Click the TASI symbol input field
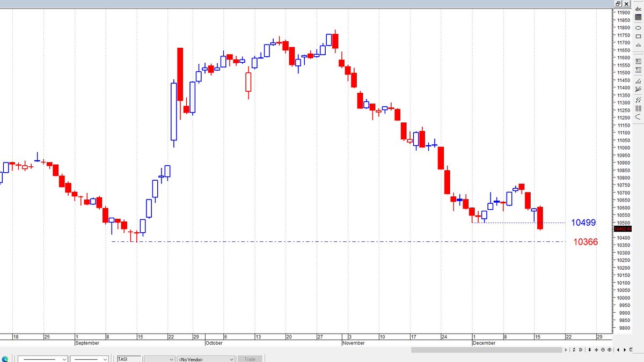 (x=129, y=359)
